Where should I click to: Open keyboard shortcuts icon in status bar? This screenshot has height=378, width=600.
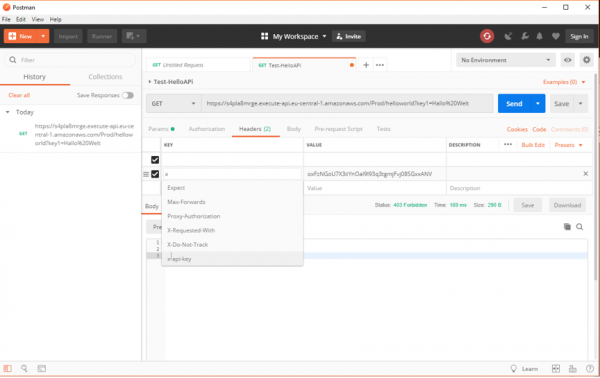pos(572,369)
